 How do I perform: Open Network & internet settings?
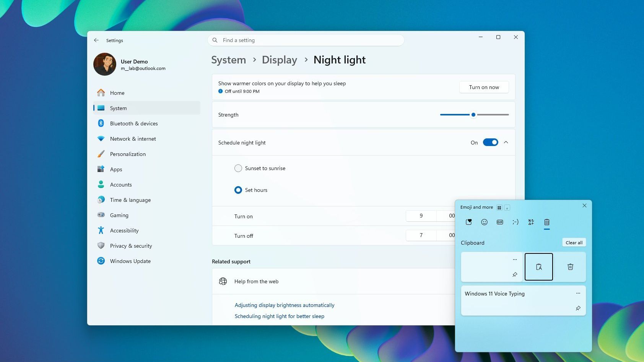point(147,139)
